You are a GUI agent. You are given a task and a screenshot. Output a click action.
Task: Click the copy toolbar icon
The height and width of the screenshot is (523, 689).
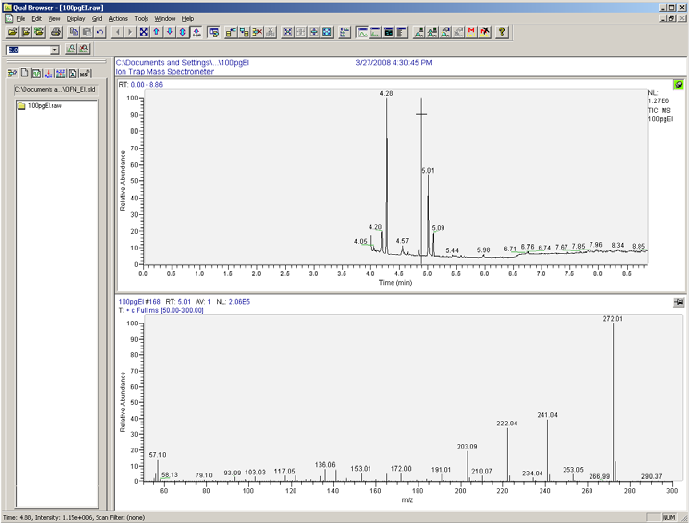point(74,32)
